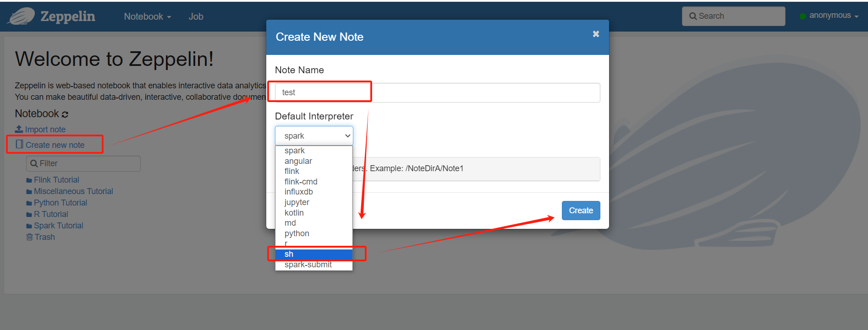Select md in the interpreter list
The height and width of the screenshot is (330, 868).
pos(314,223)
